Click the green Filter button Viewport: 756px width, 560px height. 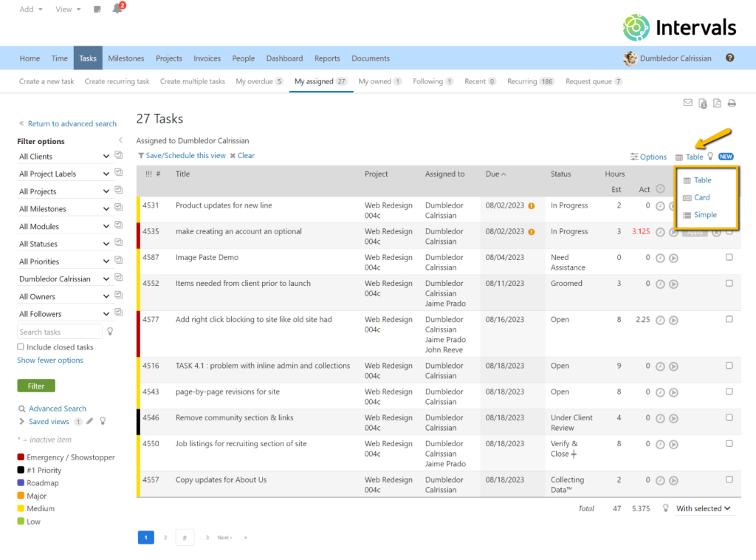coord(35,386)
